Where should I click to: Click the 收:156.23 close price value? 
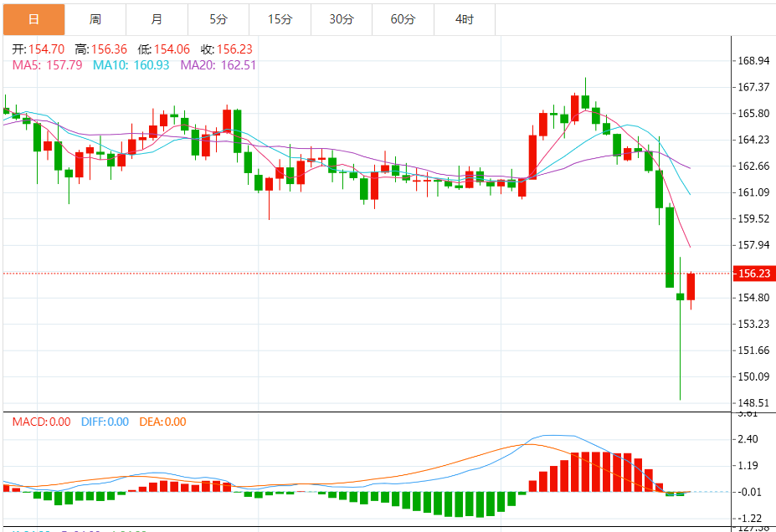227,49
